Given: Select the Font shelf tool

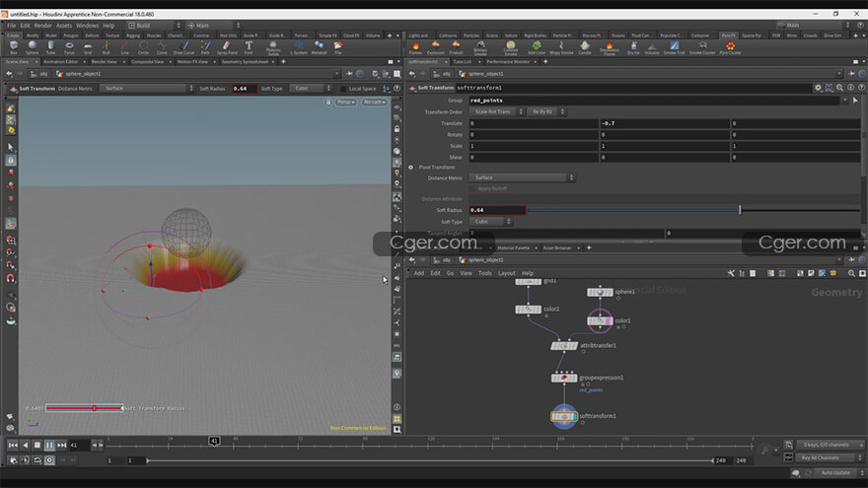Looking at the screenshot, I should (249, 47).
